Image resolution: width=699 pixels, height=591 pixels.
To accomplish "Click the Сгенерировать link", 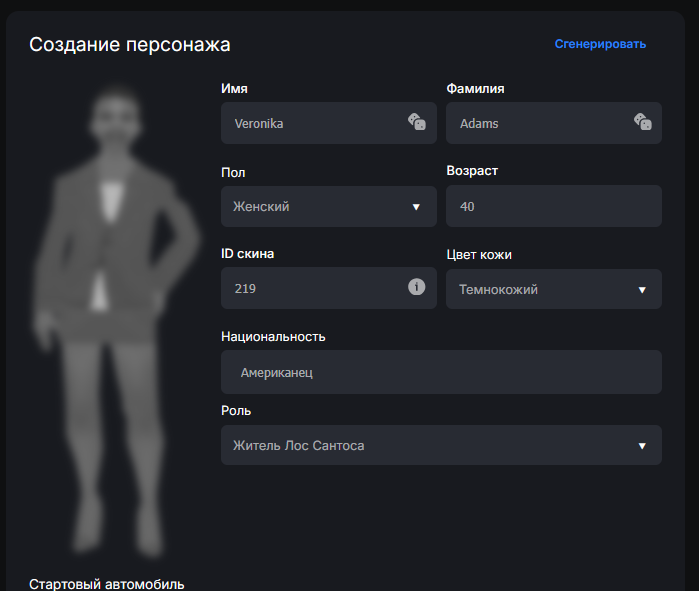I will [x=600, y=44].
